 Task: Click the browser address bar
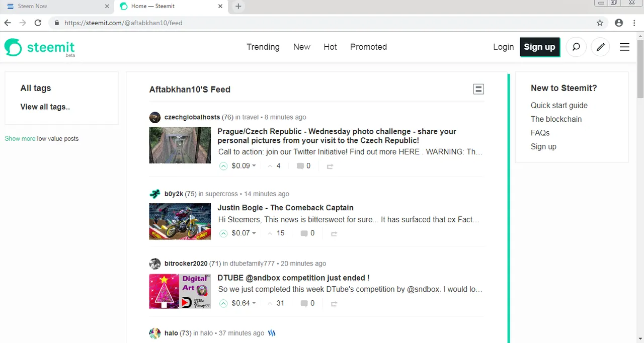[322, 23]
